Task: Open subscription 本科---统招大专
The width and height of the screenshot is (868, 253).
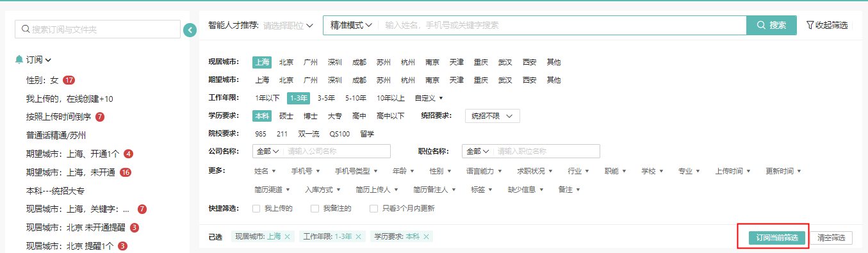Action: click(55, 191)
